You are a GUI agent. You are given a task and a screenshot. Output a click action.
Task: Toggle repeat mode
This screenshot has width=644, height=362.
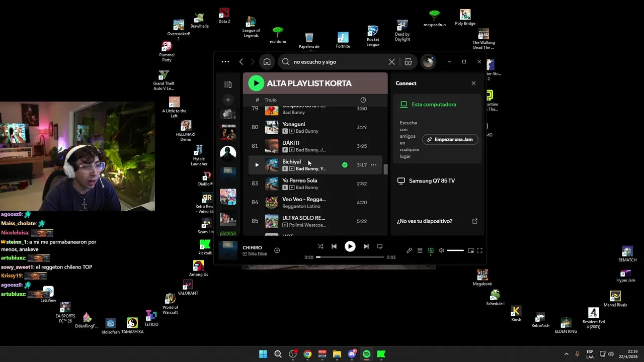[x=380, y=246]
